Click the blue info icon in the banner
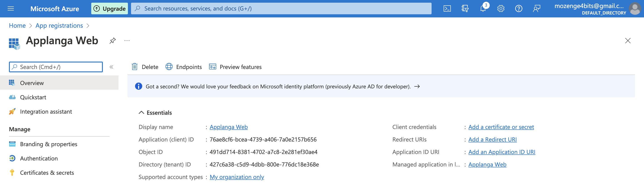The width and height of the screenshot is (644, 183). pos(138,86)
